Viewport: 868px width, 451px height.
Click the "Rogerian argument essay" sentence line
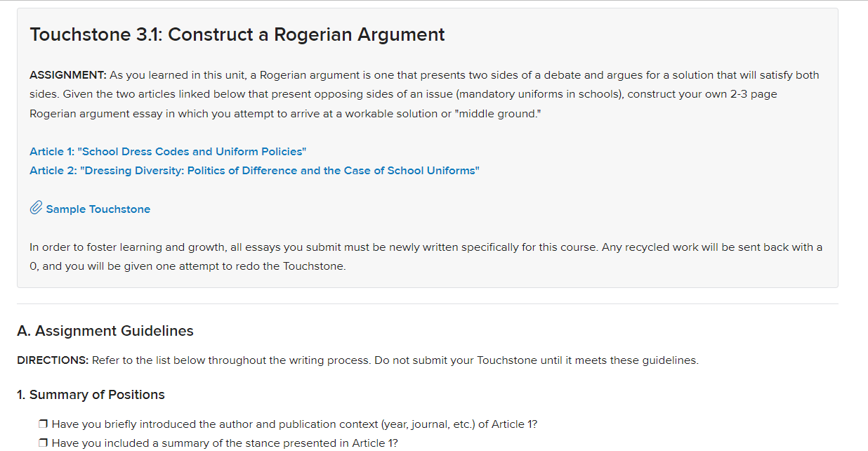coord(286,113)
